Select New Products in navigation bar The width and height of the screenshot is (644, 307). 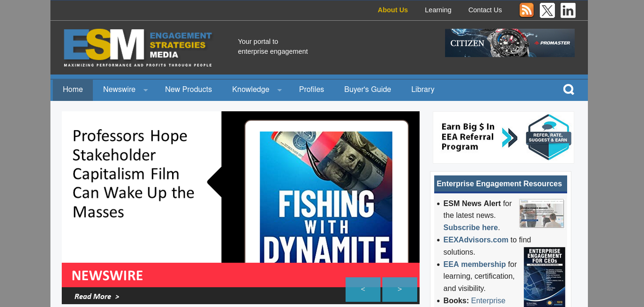(x=189, y=90)
